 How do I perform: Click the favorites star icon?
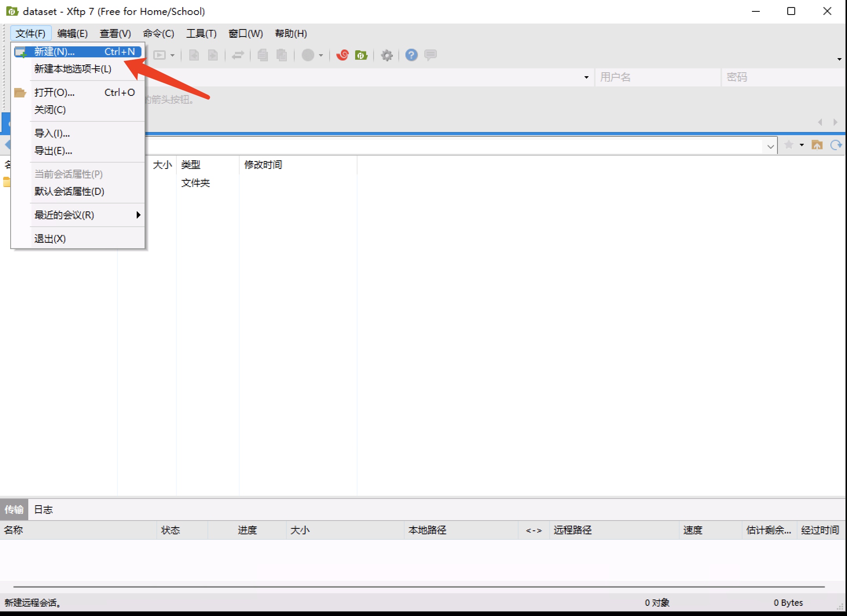[x=788, y=145]
